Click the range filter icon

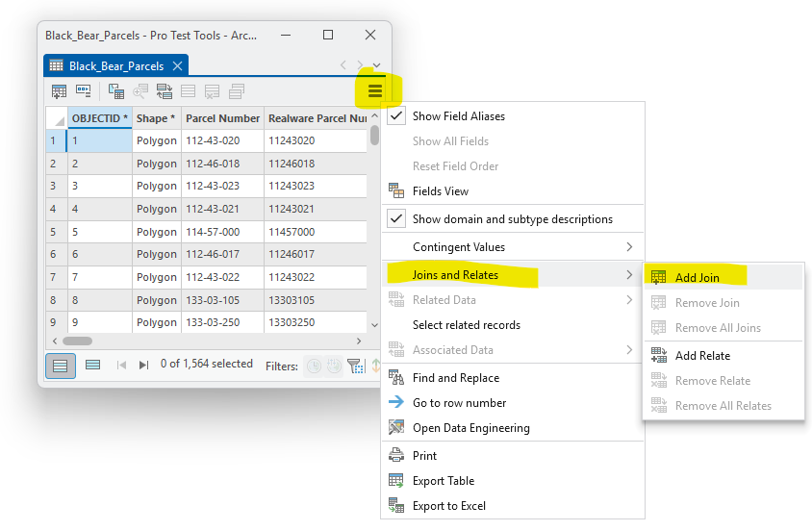(335, 367)
